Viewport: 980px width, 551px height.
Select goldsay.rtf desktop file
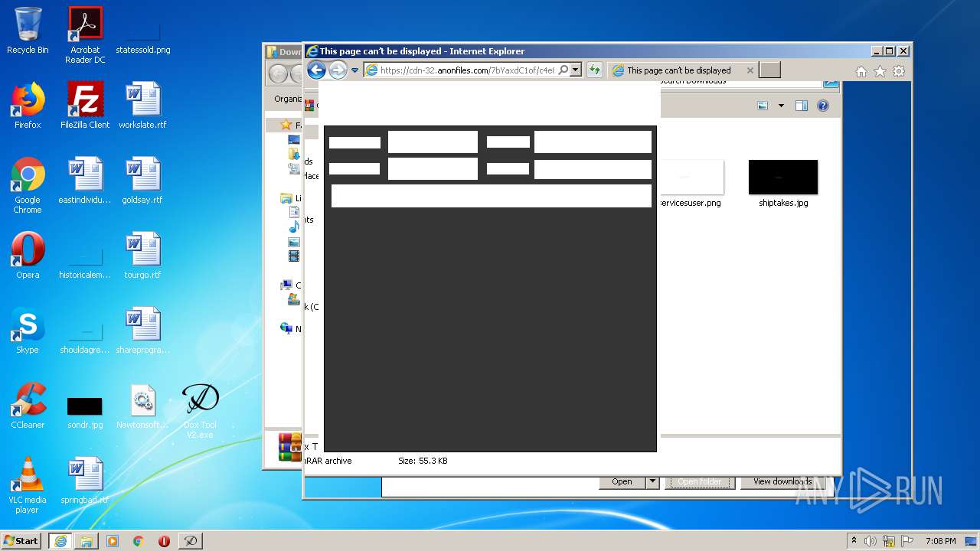(143, 181)
